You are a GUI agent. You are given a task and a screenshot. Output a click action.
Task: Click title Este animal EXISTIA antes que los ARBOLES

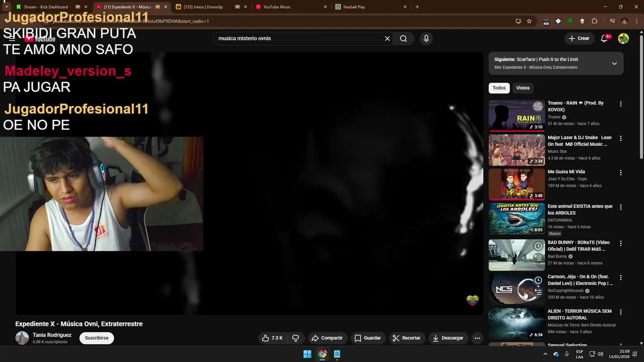coord(580,210)
